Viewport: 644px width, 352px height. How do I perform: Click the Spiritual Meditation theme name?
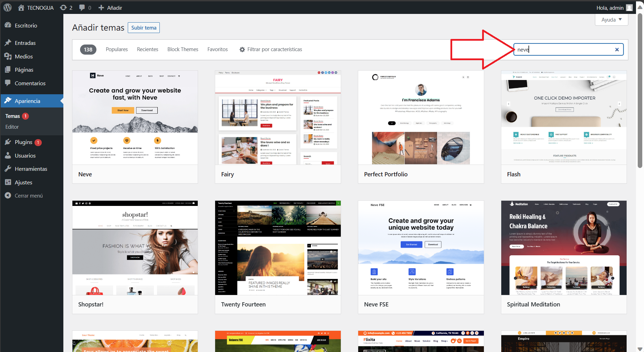(x=534, y=304)
